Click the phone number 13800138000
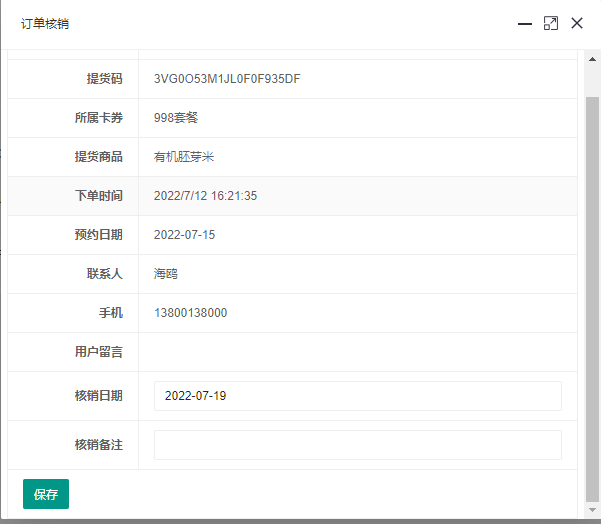601x524 pixels. point(190,313)
